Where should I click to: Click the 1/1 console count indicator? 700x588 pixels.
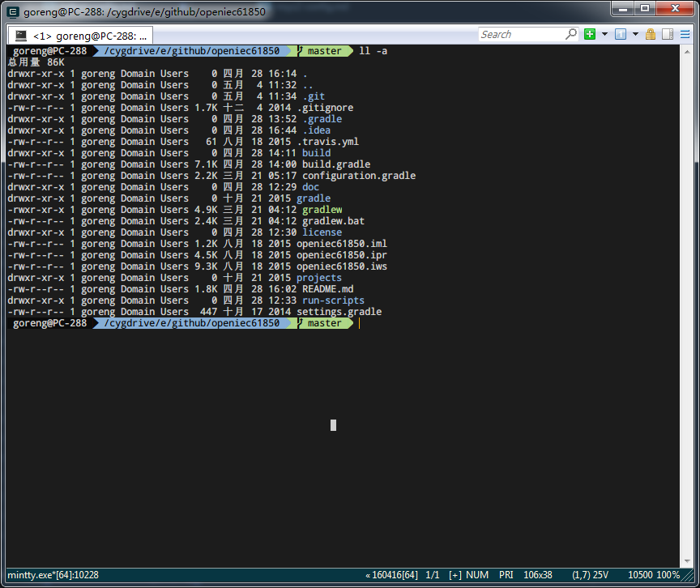[433, 574]
